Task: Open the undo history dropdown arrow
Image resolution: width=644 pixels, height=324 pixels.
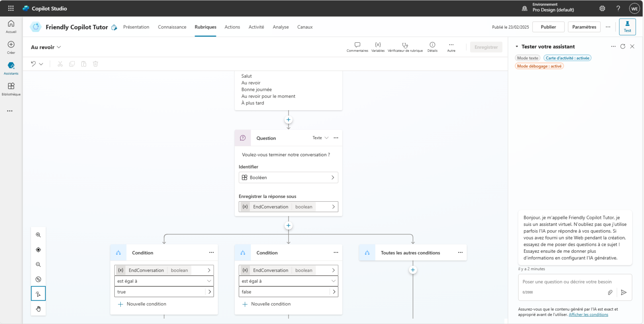Action: coord(41,64)
